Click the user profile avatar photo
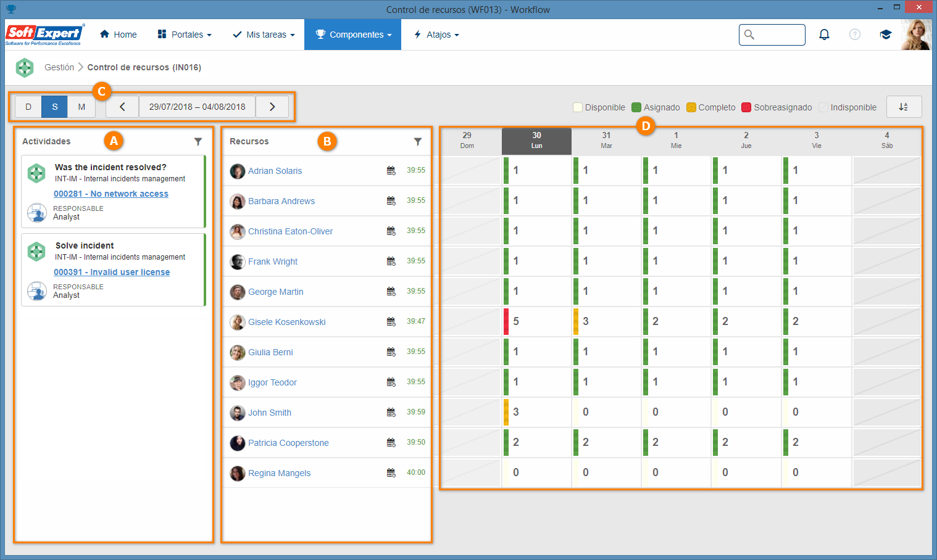The image size is (937, 560). [916, 35]
